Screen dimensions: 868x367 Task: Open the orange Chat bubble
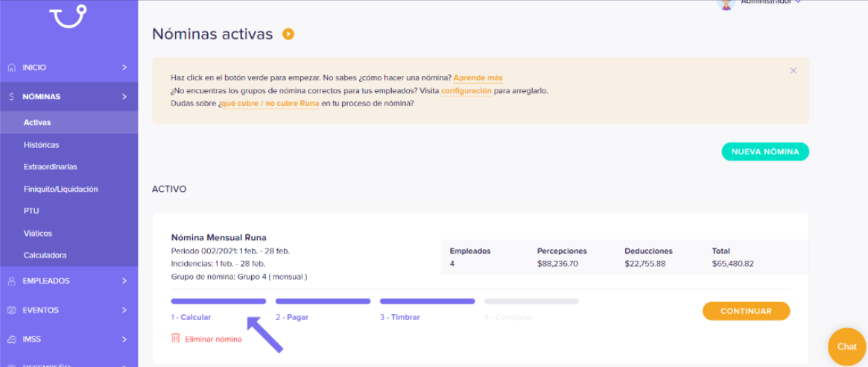pyautogui.click(x=847, y=347)
